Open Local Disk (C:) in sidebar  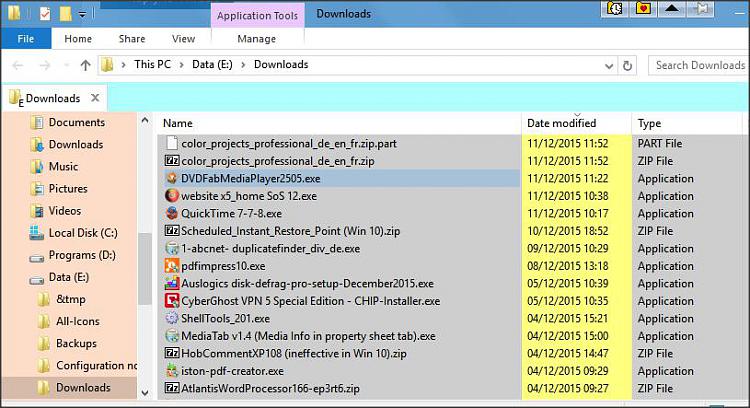pyautogui.click(x=73, y=233)
